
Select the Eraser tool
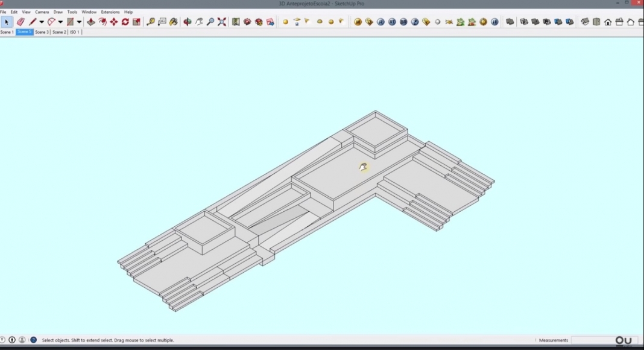click(x=21, y=22)
